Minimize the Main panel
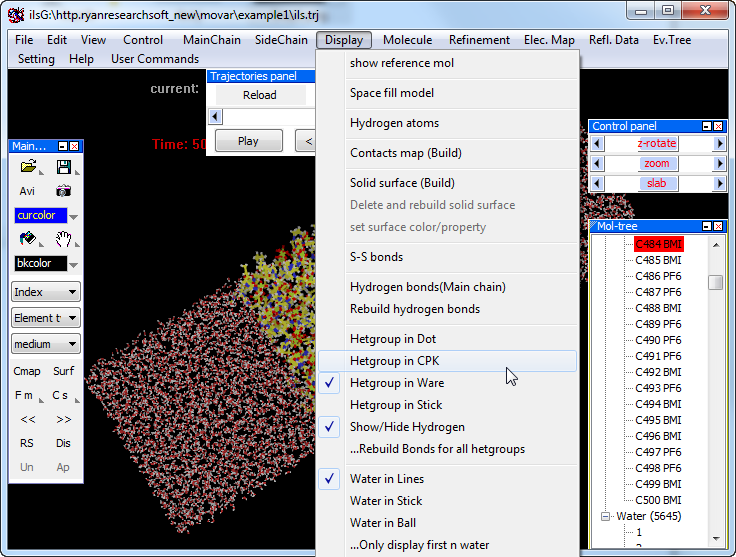Image resolution: width=736 pixels, height=557 pixels. click(x=63, y=146)
